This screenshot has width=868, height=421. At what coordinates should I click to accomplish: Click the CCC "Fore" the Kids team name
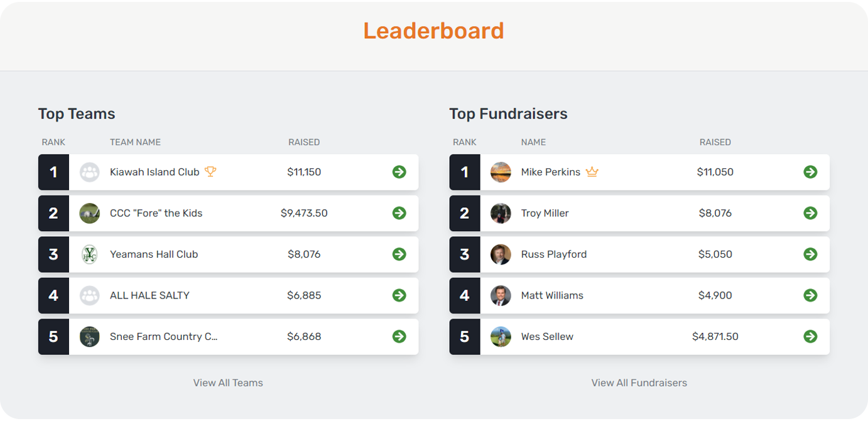(x=156, y=213)
